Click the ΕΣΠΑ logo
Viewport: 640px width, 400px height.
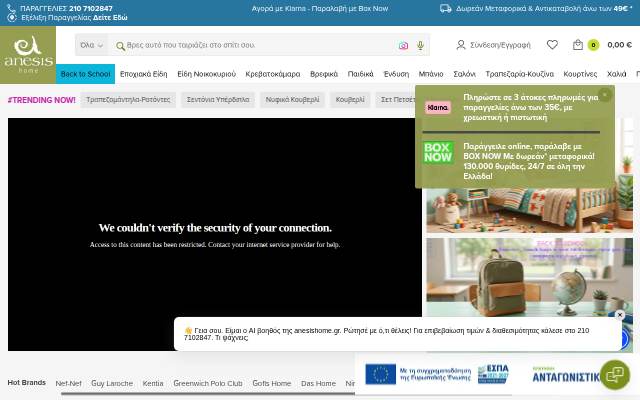(x=493, y=374)
